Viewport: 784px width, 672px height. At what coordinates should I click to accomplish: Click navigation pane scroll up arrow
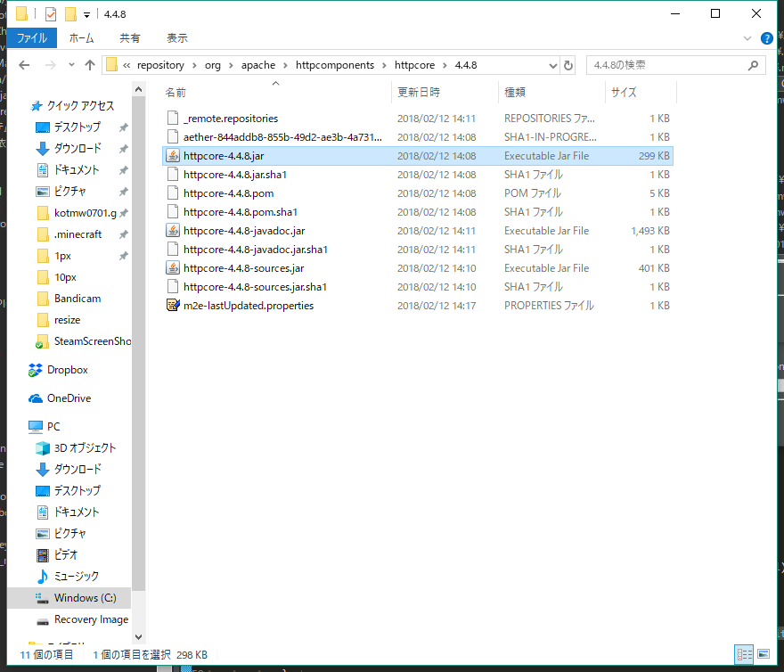tap(138, 89)
